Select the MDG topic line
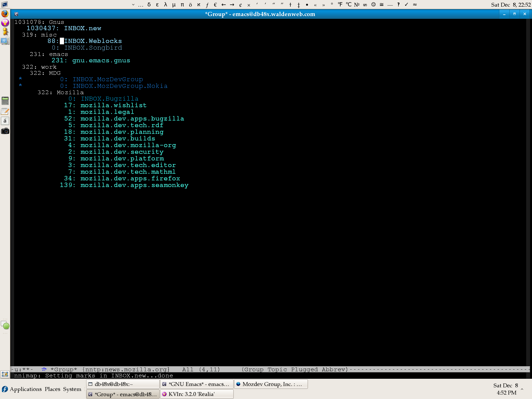532x399 pixels. 45,73
